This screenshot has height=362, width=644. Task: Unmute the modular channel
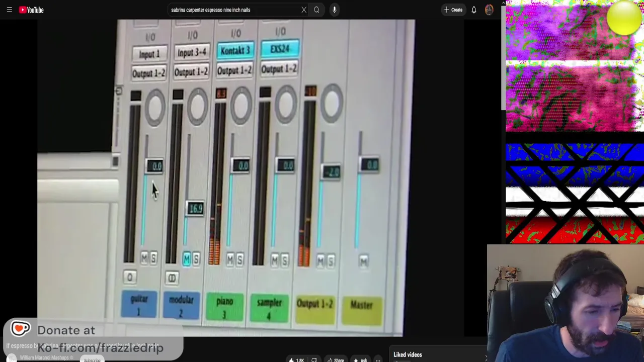187,259
